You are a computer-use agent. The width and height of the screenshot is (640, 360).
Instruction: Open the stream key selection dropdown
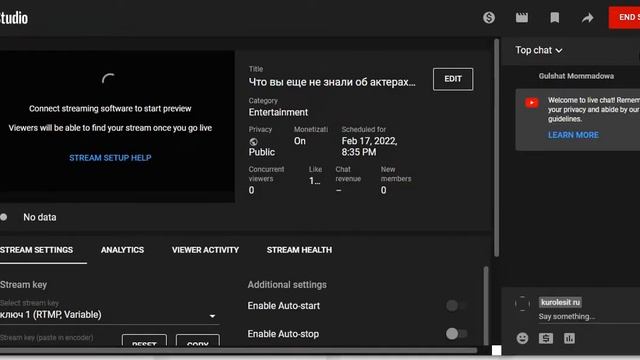pyautogui.click(x=109, y=315)
